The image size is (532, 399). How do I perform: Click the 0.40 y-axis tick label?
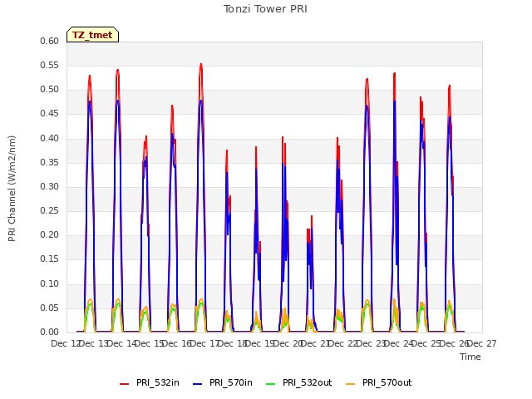(x=49, y=138)
